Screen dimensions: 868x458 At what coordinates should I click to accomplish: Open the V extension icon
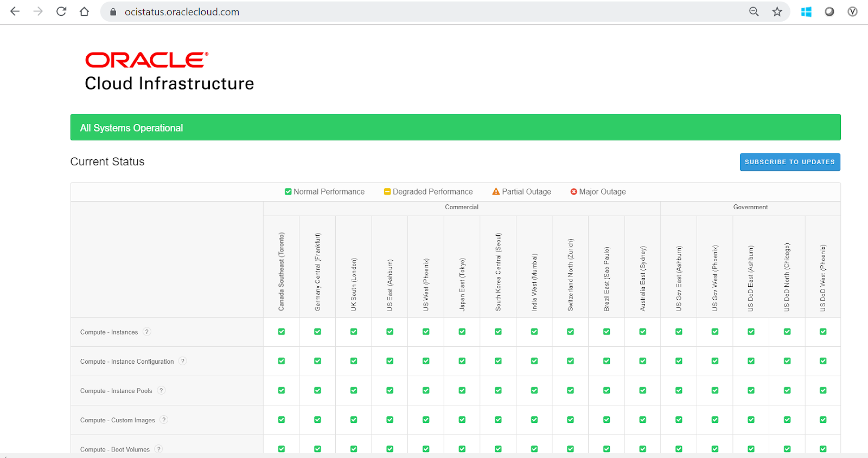(853, 11)
